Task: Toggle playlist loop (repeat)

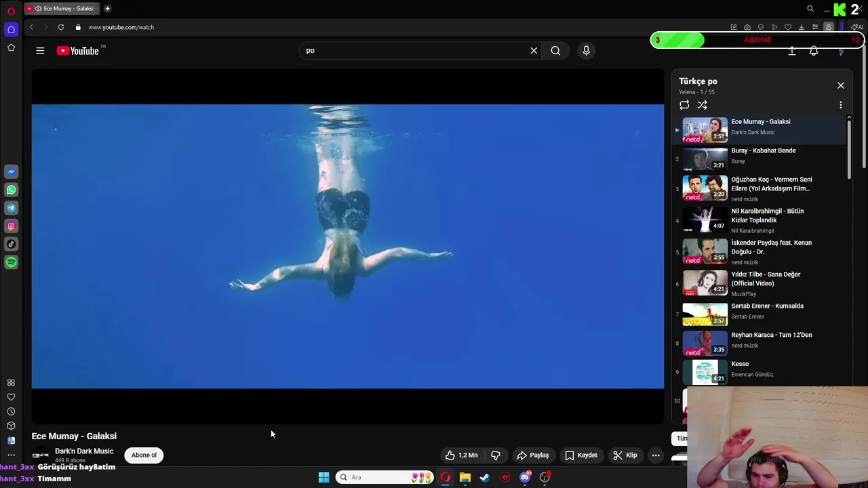Action: (684, 105)
